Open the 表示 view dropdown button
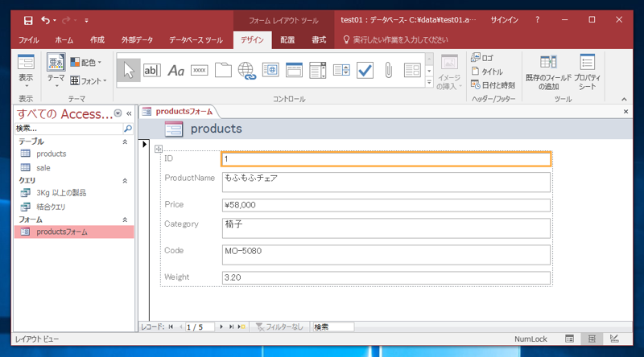 coord(26,71)
